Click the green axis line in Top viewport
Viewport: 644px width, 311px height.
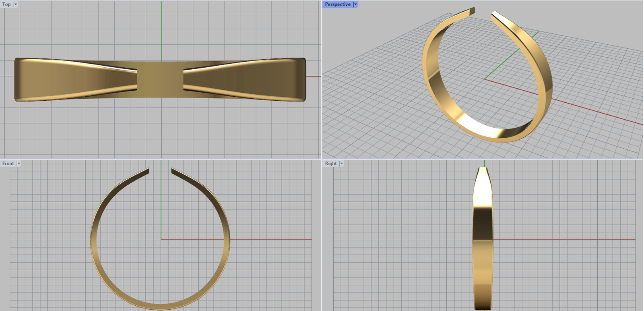pos(162,28)
